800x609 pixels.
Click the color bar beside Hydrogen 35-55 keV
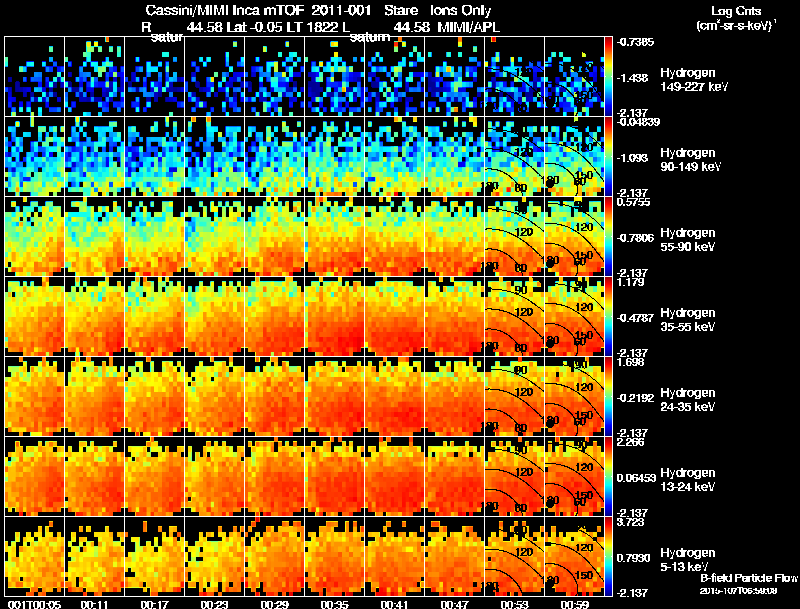coord(608,317)
